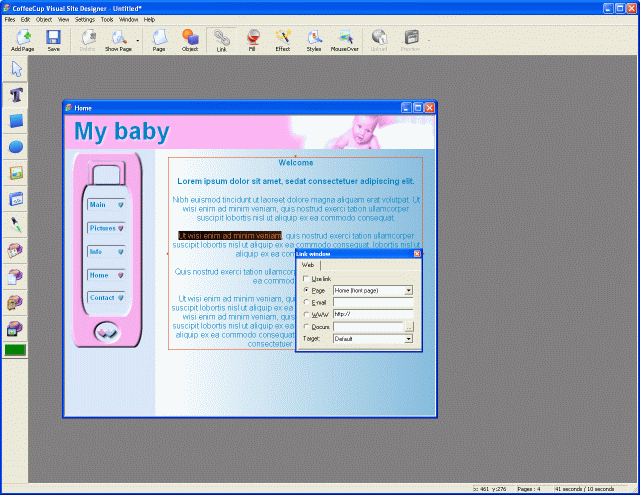Viewport: 640px width, 495px height.
Task: Click the Delete page toolbar icon
Action: pos(87,40)
